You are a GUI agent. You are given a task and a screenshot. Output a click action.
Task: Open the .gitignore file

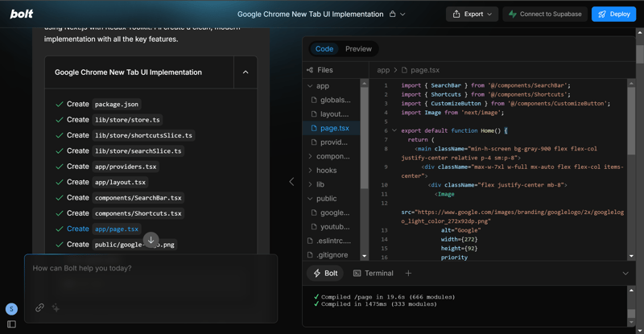coord(332,255)
